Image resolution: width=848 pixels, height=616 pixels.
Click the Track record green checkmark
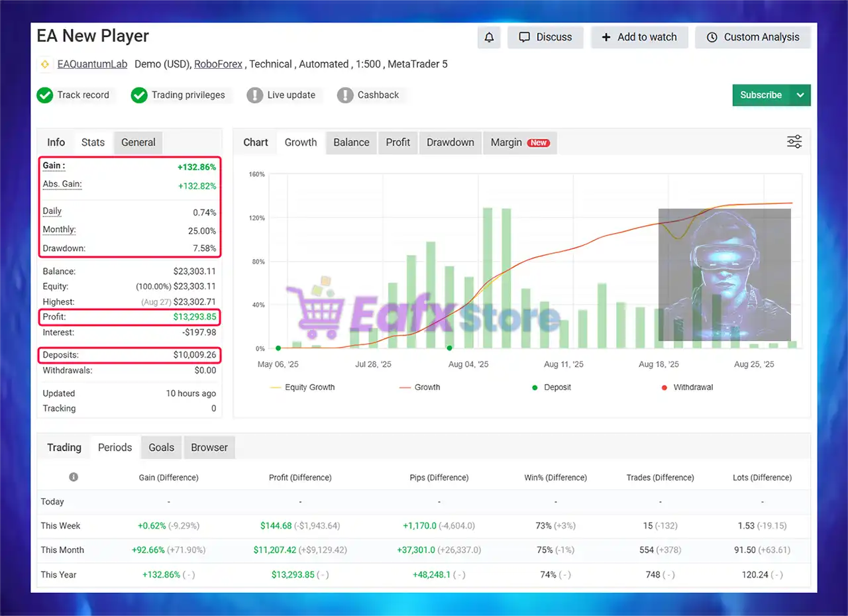45,95
